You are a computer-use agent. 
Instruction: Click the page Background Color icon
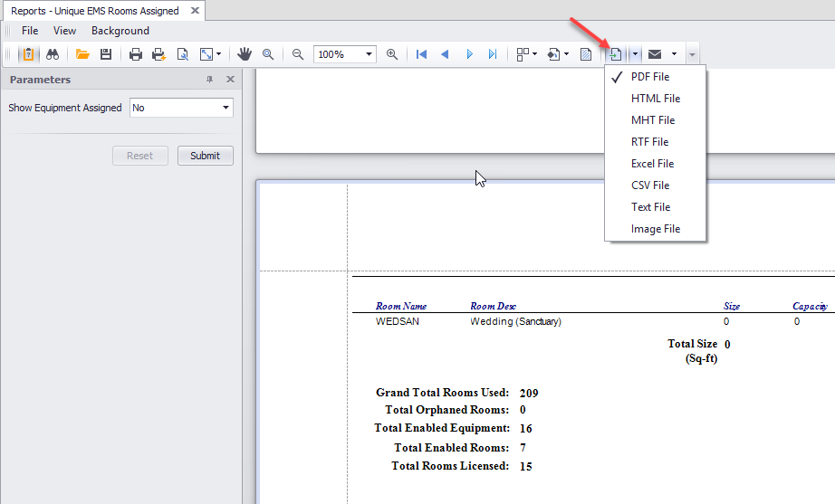(553, 54)
